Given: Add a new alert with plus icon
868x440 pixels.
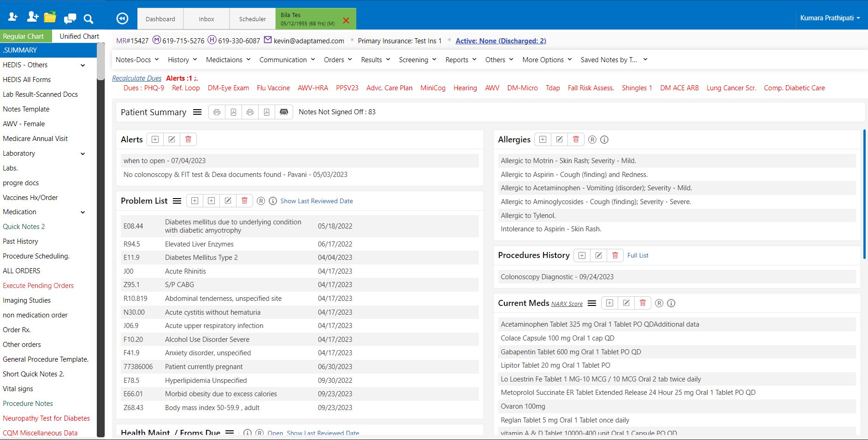Looking at the screenshot, I should point(155,140).
